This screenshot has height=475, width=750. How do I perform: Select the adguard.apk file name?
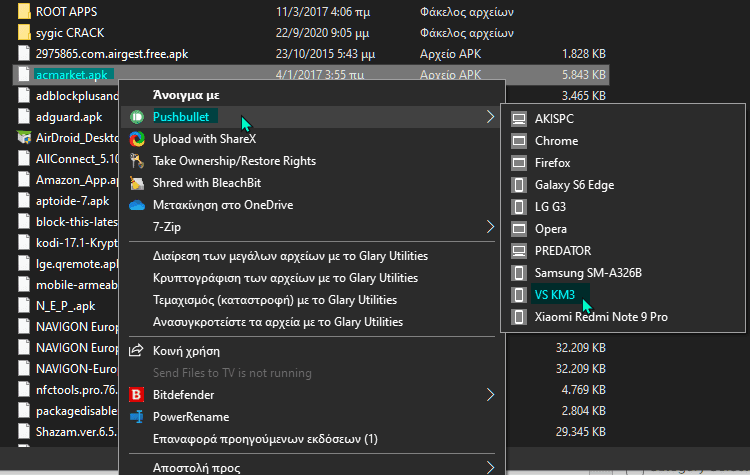[69, 117]
